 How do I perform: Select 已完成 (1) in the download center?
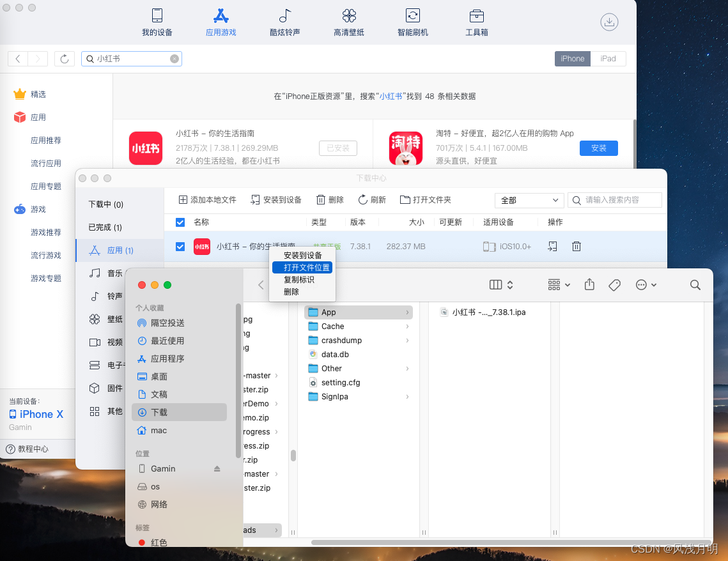105,227
